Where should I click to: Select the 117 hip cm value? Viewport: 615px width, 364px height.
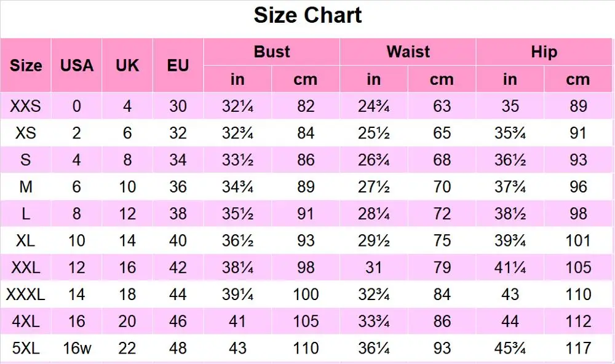[x=578, y=349]
